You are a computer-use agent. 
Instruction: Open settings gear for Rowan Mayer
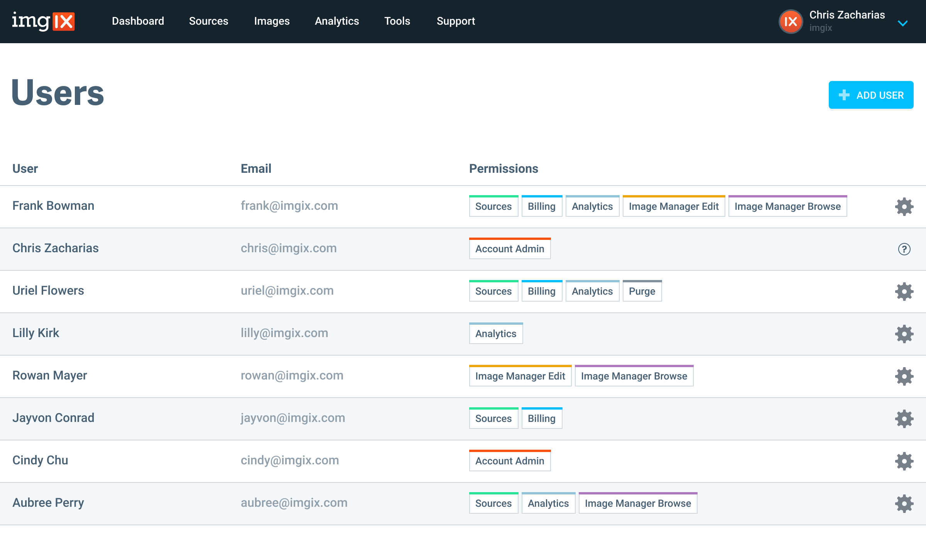(904, 376)
